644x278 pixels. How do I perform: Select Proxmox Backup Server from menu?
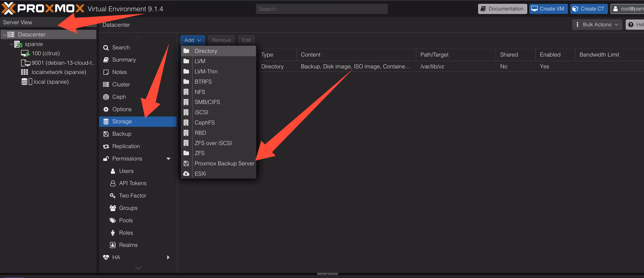(224, 163)
